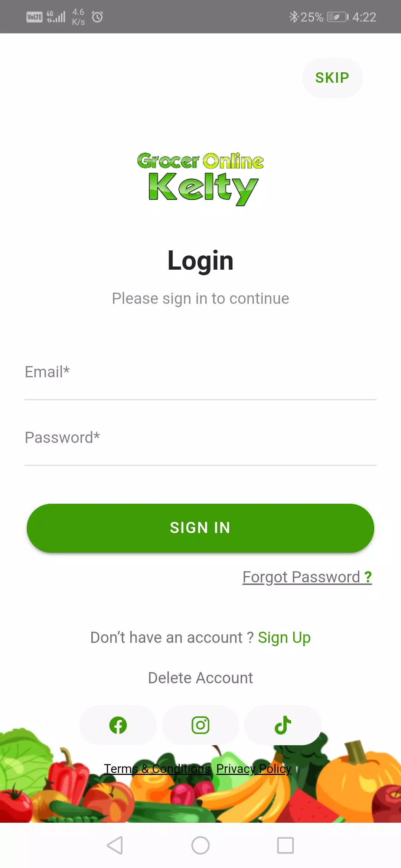The width and height of the screenshot is (401, 868).
Task: Open the Forgot Password link
Action: click(307, 577)
